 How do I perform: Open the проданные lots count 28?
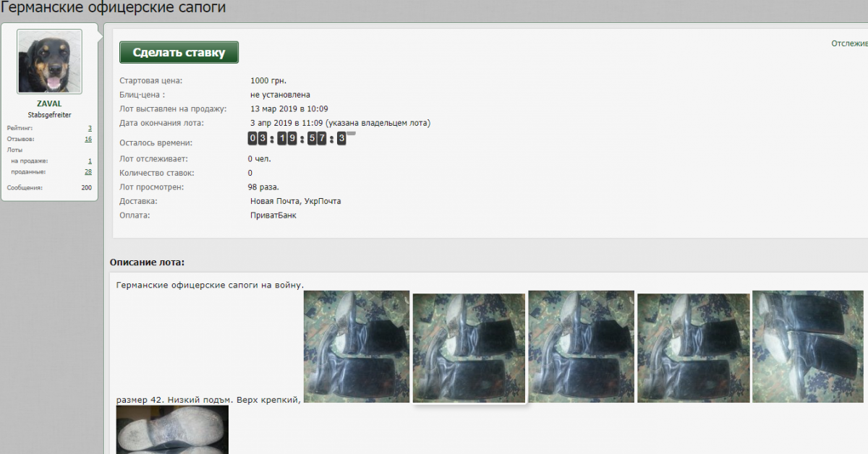coord(88,172)
